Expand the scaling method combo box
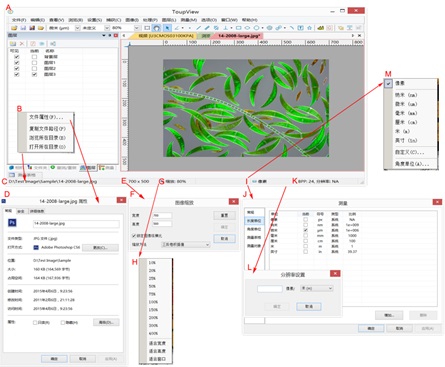 (185, 245)
